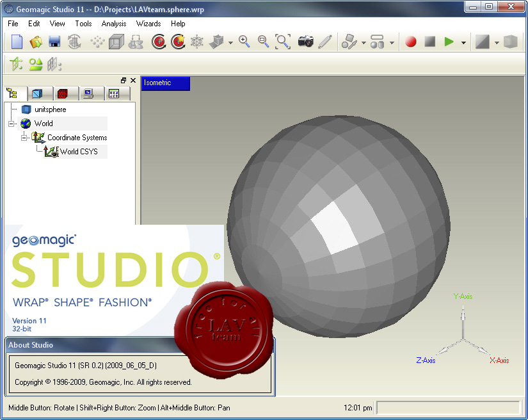
Task: Click the Zoom In magnifier icon
Action: [x=244, y=42]
